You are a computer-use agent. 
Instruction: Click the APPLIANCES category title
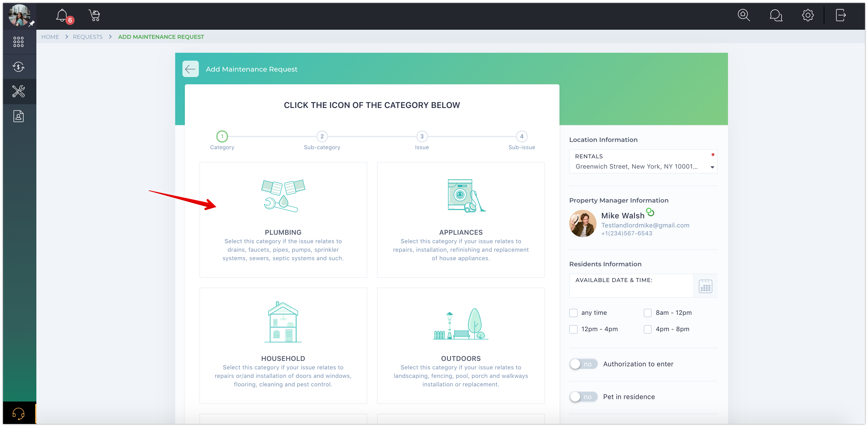coord(461,232)
